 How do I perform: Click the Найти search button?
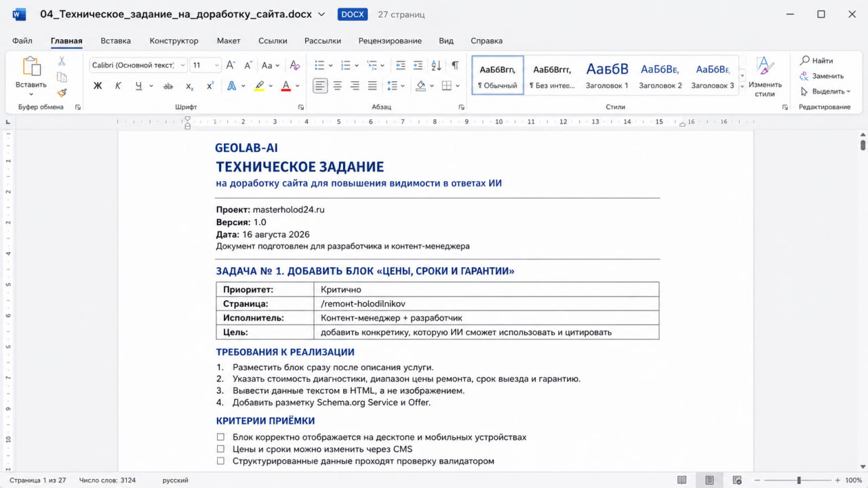point(816,61)
